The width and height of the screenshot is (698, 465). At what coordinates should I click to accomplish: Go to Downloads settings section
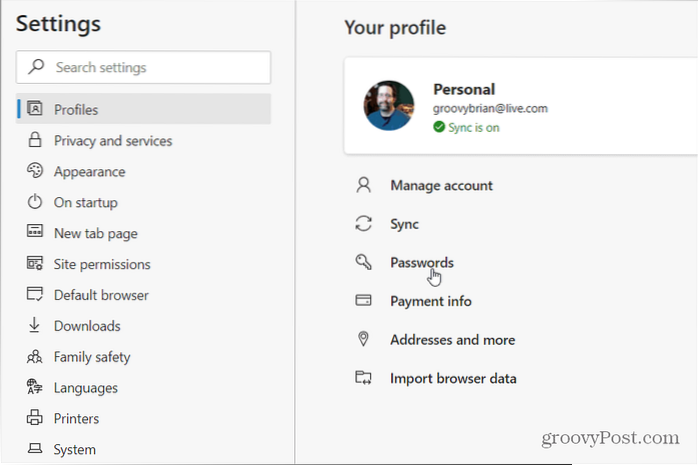87,326
